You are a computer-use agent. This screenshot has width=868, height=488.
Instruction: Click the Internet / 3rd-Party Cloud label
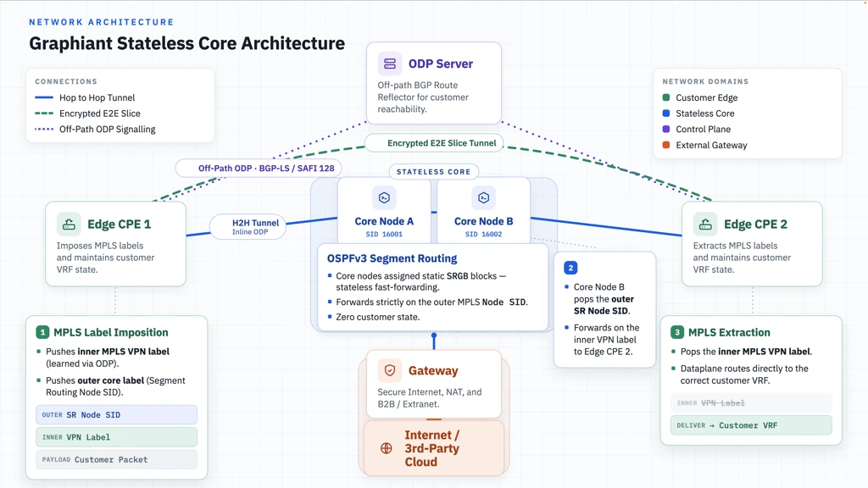click(x=431, y=448)
